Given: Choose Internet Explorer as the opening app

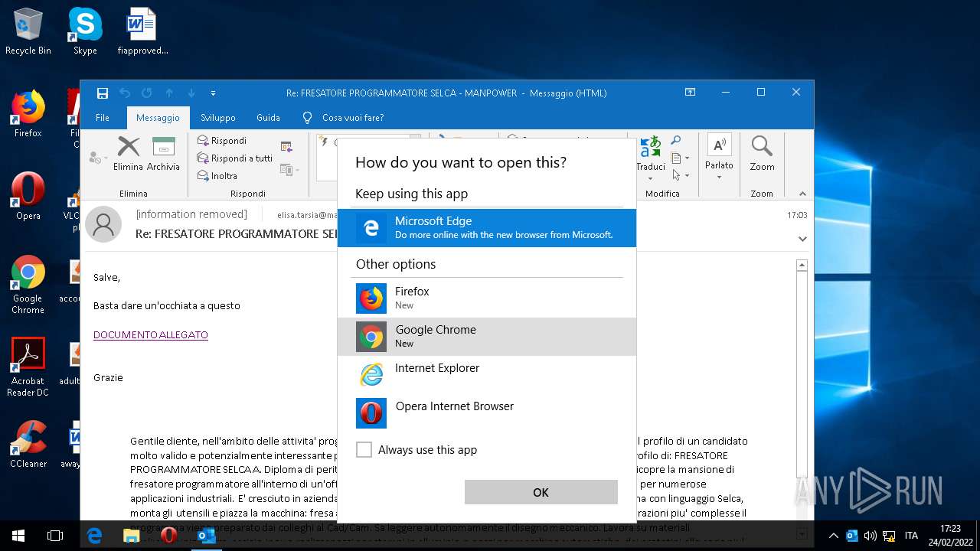Looking at the screenshot, I should tap(487, 375).
